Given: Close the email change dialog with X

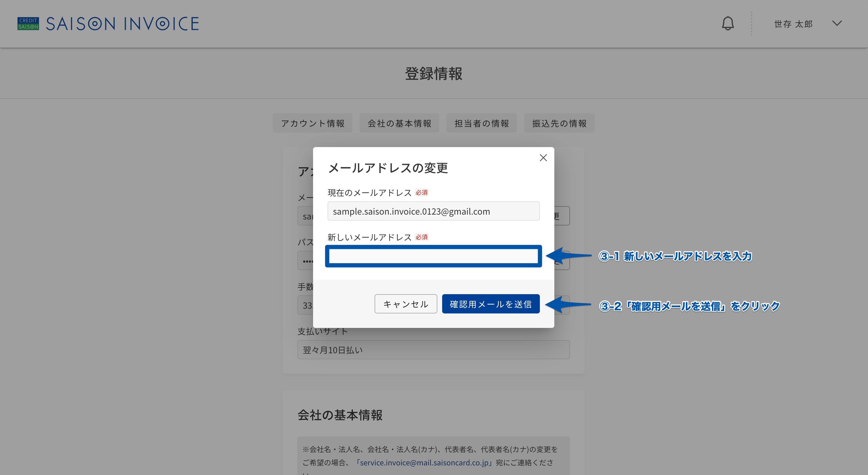Looking at the screenshot, I should [543, 158].
